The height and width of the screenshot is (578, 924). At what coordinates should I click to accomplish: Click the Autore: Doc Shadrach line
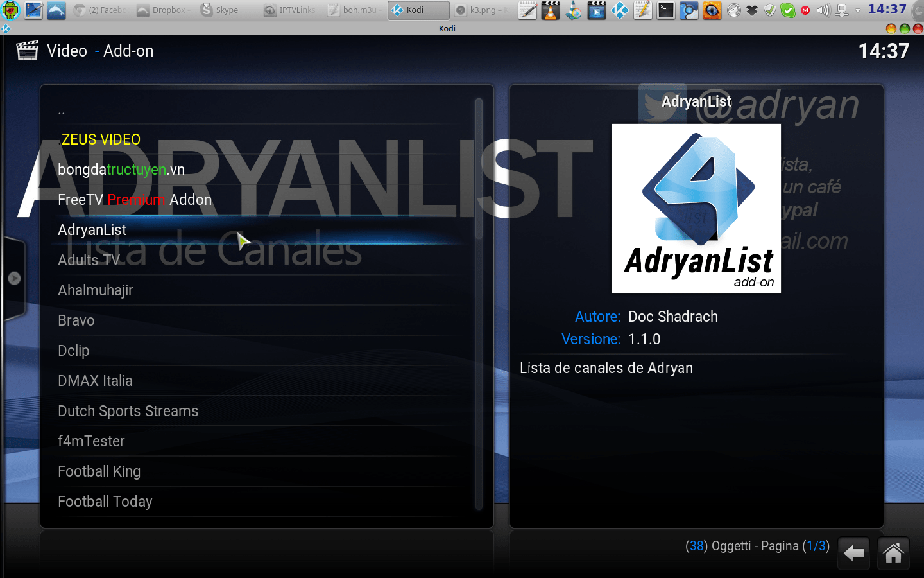(x=646, y=317)
